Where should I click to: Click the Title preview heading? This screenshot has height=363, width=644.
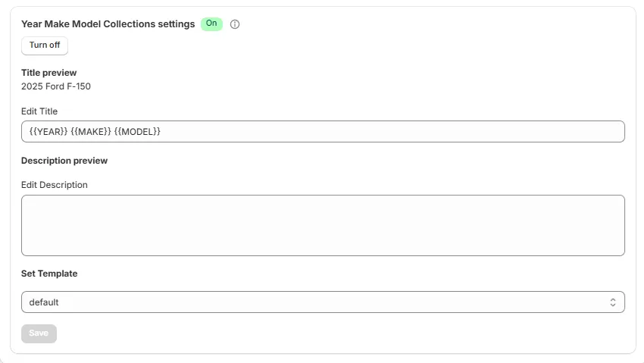(49, 73)
